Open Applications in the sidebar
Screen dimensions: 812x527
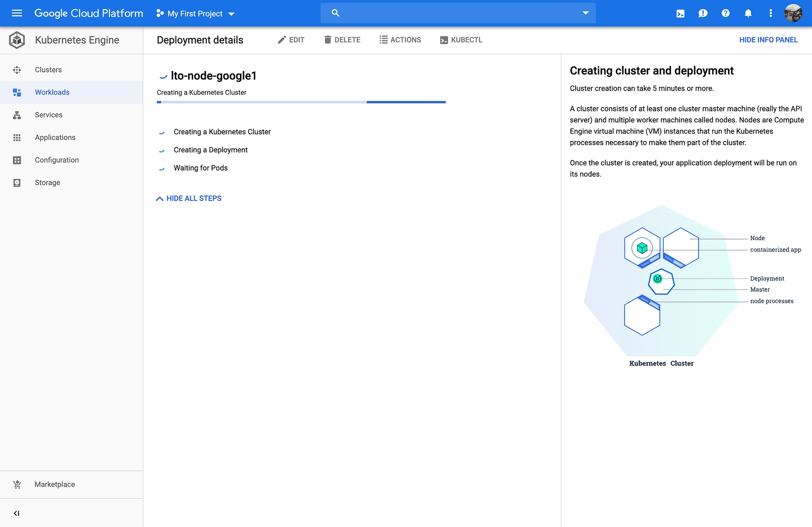pyautogui.click(x=72, y=137)
